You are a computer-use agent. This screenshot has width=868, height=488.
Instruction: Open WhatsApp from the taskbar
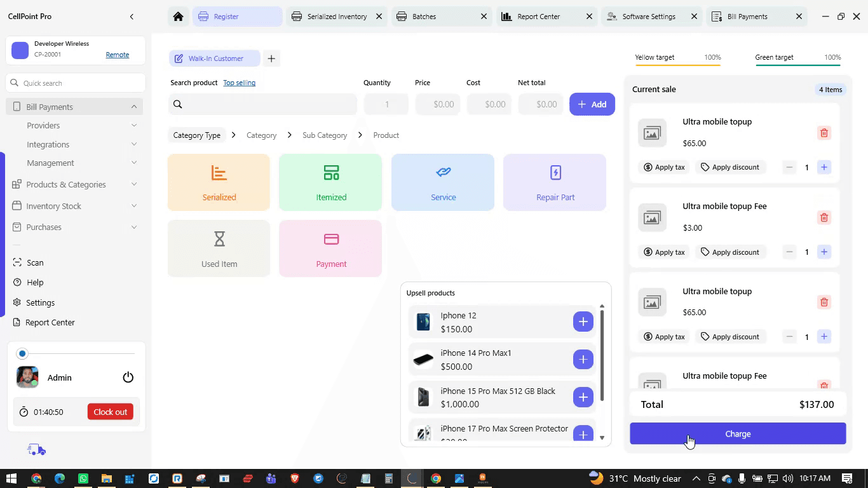click(x=83, y=478)
